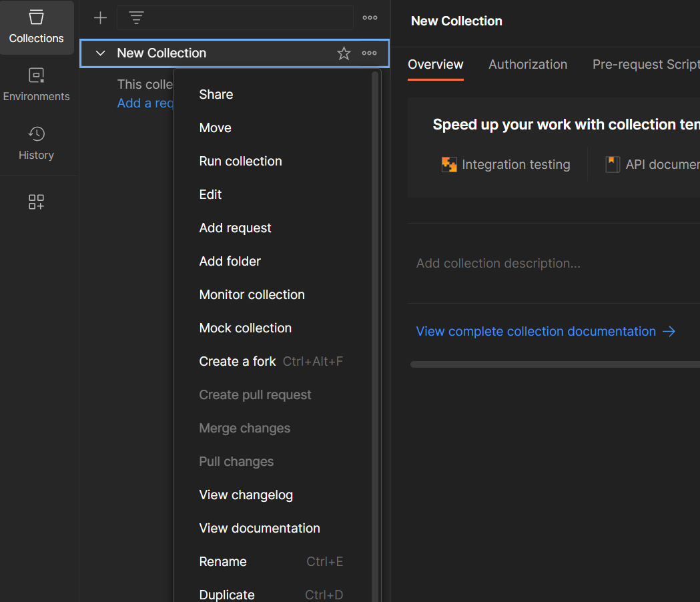Switch to the Authorization tab
Viewport: 700px width, 602px height.
point(528,65)
